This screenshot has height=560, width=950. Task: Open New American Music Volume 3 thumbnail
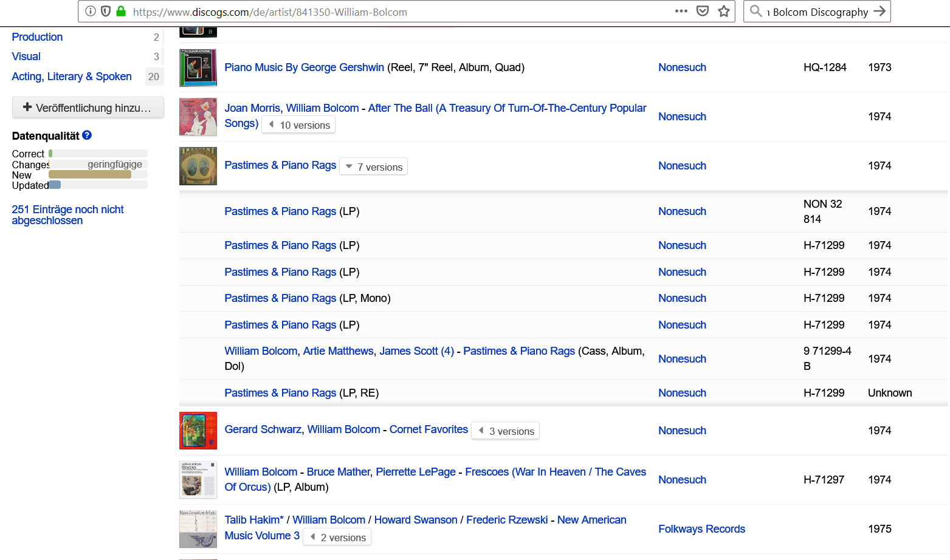pos(198,529)
